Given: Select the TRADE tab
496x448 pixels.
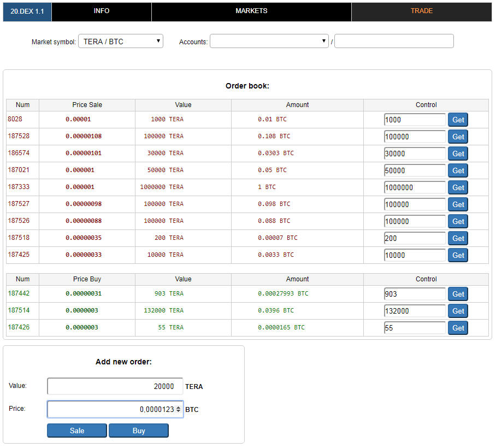Looking at the screenshot, I should point(421,11).
